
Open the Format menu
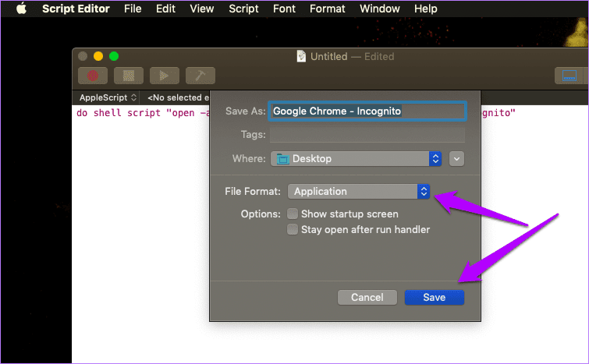tap(327, 9)
